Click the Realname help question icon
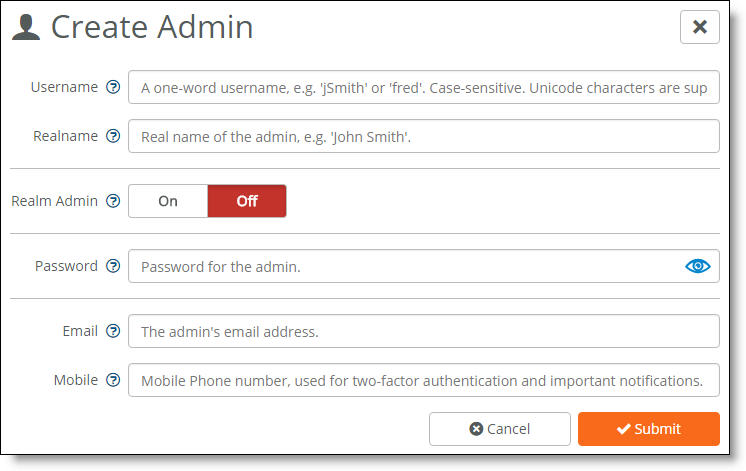This screenshot has width=746, height=471. pos(113,136)
